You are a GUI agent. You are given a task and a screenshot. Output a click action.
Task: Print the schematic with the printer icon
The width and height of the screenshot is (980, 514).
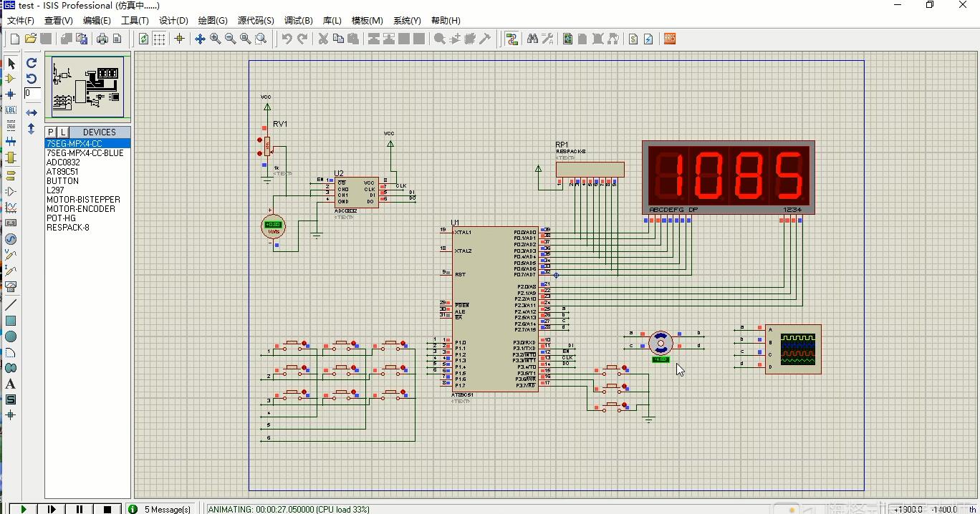tap(102, 39)
